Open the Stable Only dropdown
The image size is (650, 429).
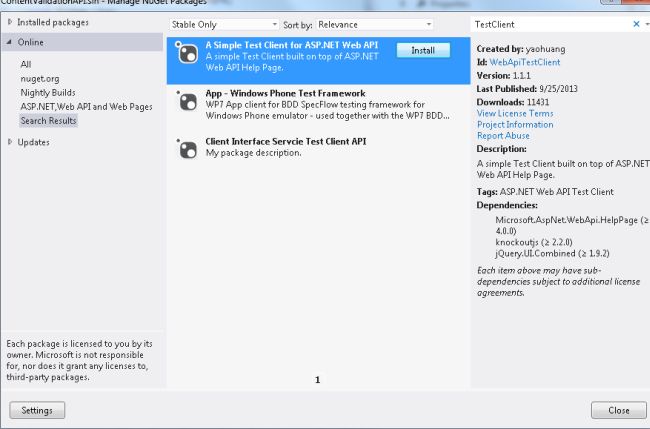[224, 24]
